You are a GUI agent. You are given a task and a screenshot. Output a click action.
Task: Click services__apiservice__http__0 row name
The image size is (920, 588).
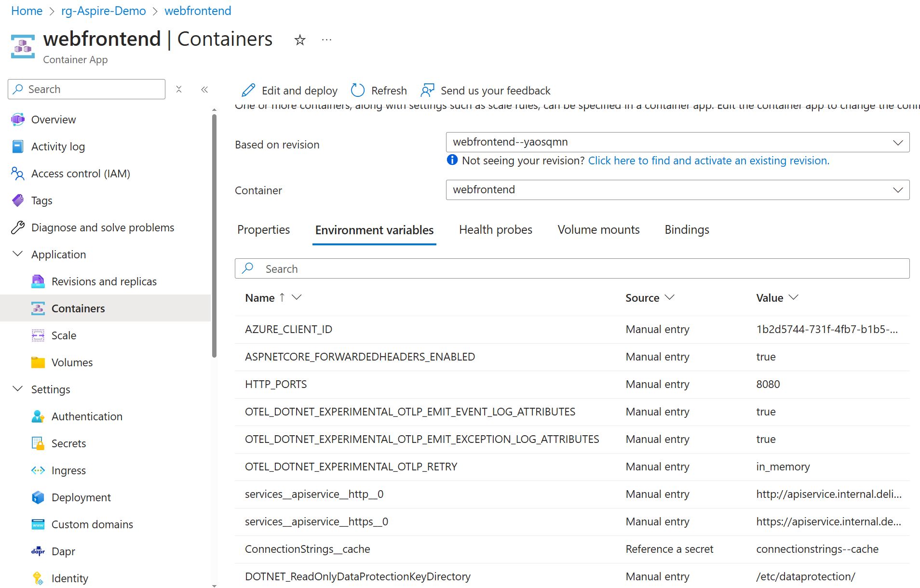click(x=314, y=494)
